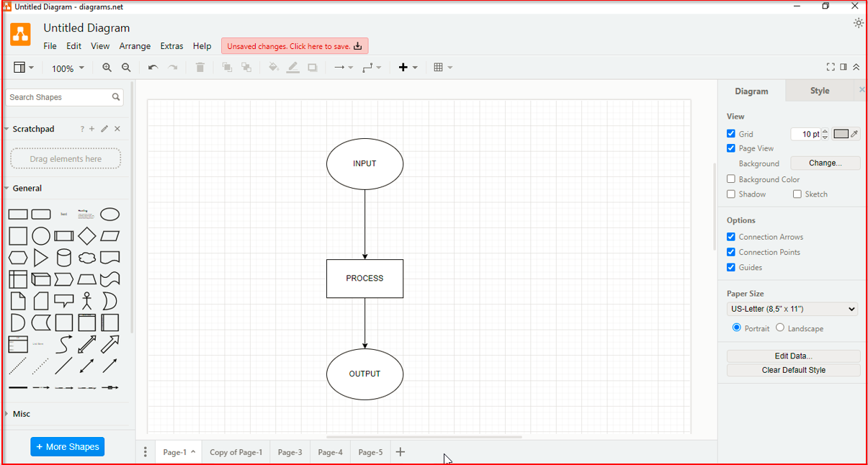Click the Edit Data button
Image resolution: width=868 pixels, height=465 pixels.
pyautogui.click(x=793, y=356)
